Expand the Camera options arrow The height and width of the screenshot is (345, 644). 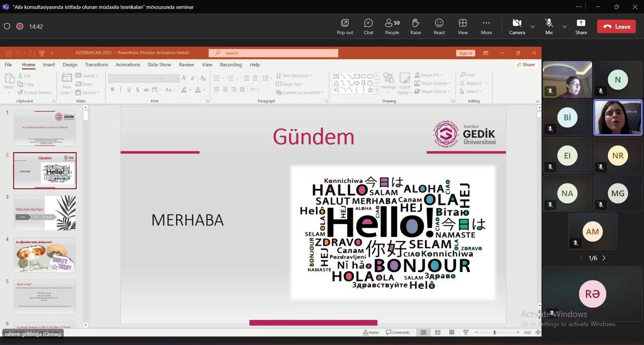532,26
